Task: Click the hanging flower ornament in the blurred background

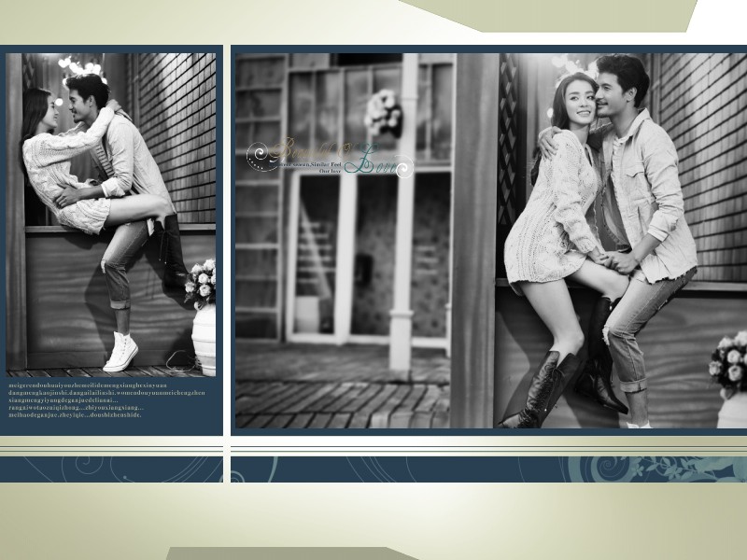Action: point(383,112)
